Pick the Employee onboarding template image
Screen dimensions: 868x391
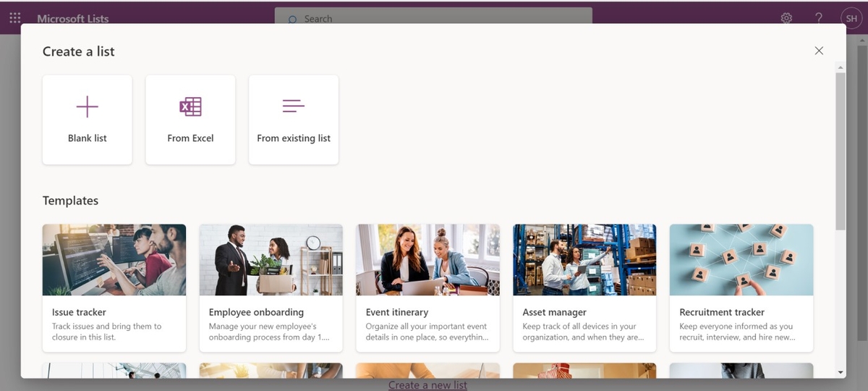coord(271,259)
